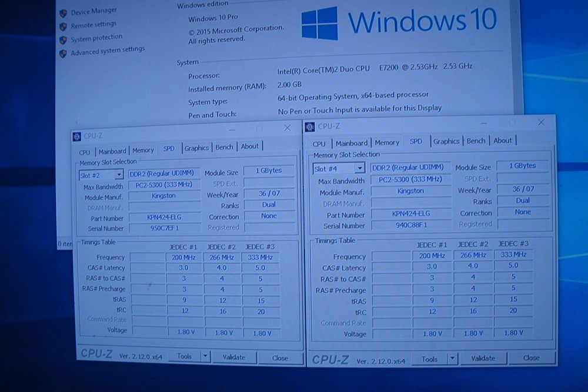
Task: Click 333 MHz JEDEC #3 frequency in right window
Action: tap(513, 254)
